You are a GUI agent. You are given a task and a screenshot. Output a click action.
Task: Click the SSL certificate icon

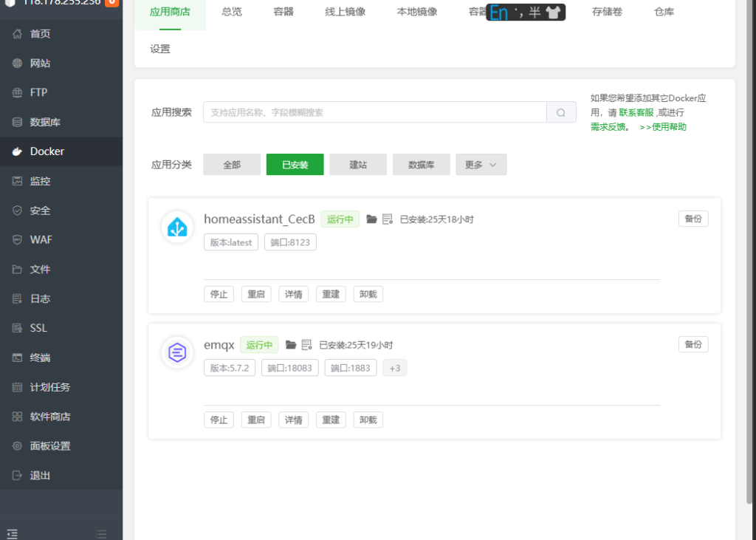18,328
